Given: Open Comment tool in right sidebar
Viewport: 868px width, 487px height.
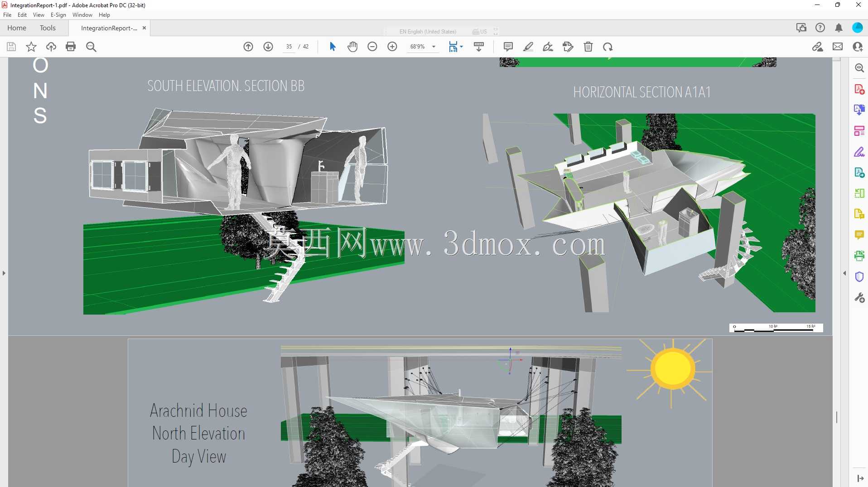Looking at the screenshot, I should [859, 235].
